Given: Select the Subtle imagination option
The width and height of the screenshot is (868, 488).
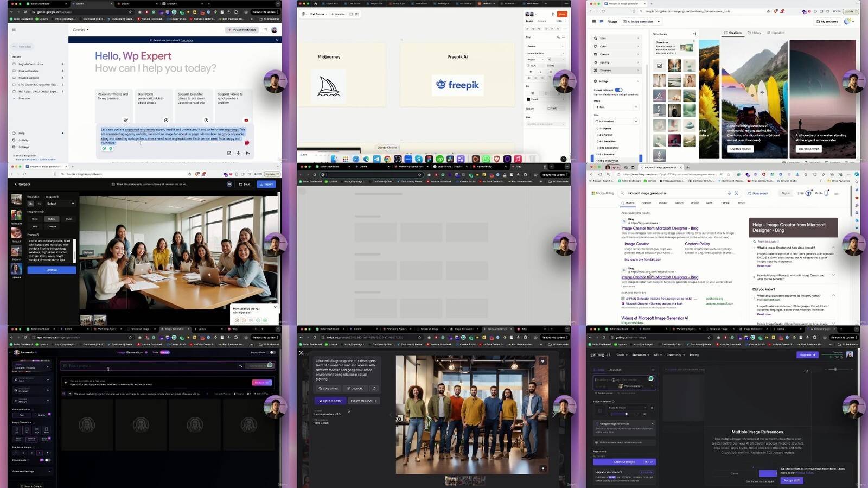Looking at the screenshot, I should (52, 219).
